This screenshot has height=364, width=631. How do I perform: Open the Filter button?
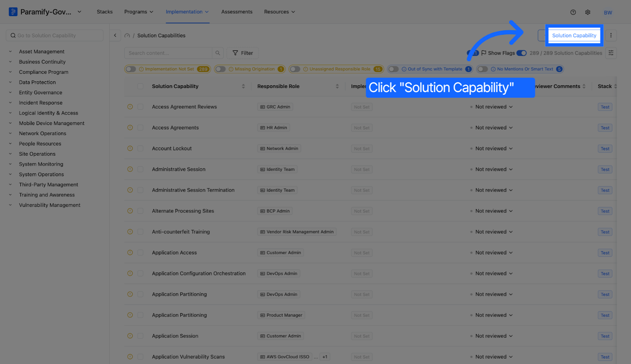(x=243, y=53)
